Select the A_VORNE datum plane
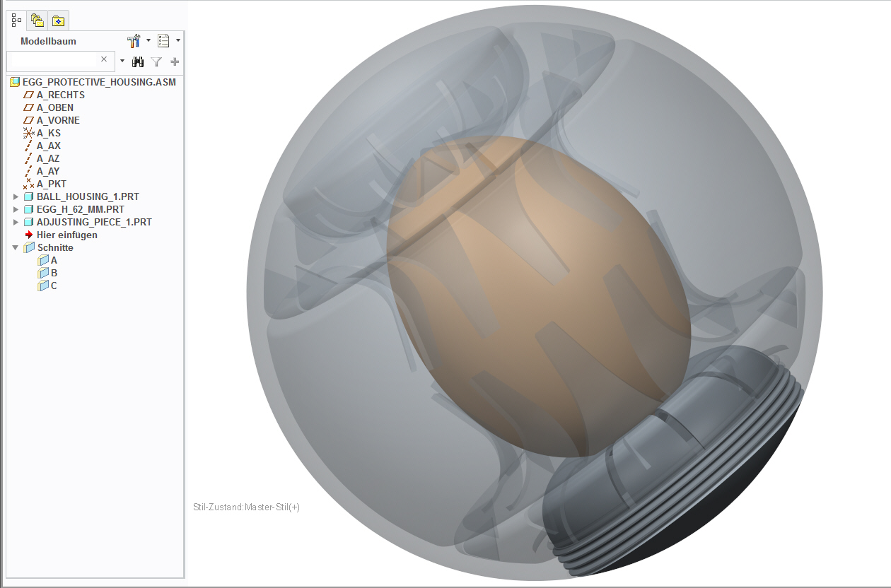Image resolution: width=891 pixels, height=588 pixels. pyautogui.click(x=58, y=120)
